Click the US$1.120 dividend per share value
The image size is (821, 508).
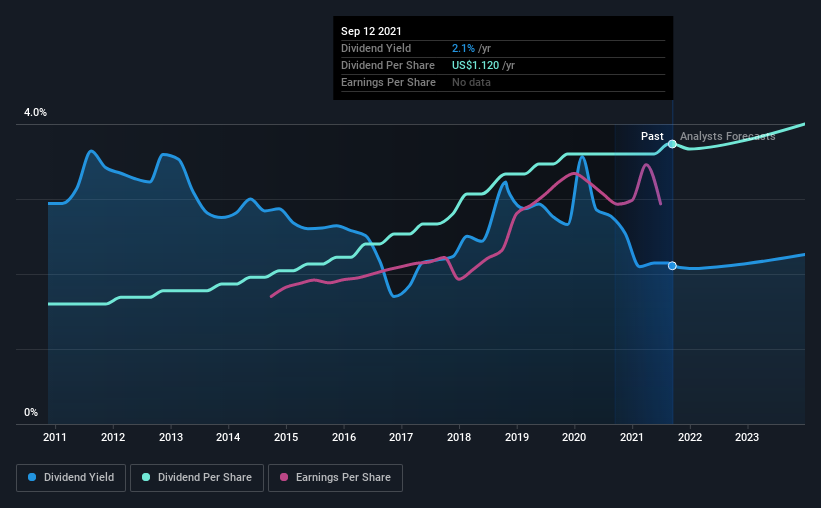tap(475, 65)
